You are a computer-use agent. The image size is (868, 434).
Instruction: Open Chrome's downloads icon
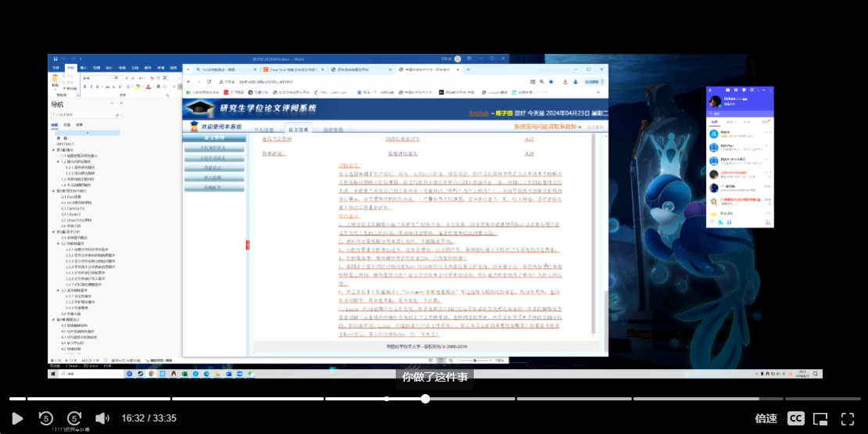pyautogui.click(x=565, y=81)
